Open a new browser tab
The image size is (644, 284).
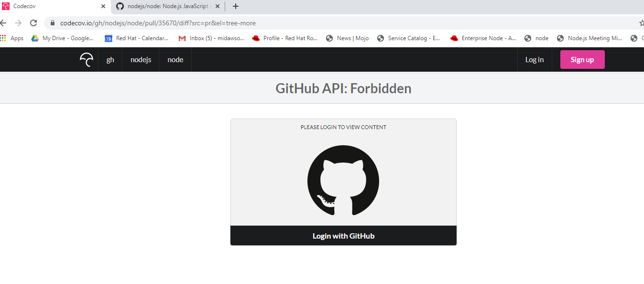(235, 7)
